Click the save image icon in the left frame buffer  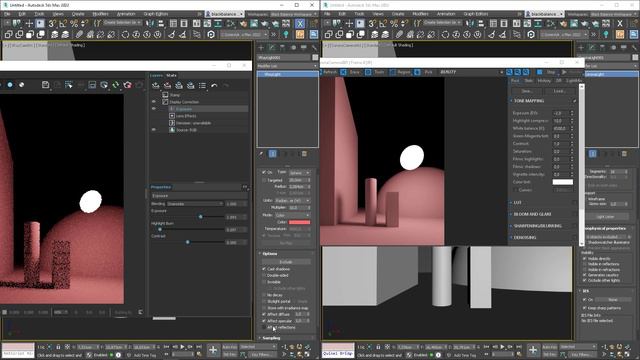[45, 85]
